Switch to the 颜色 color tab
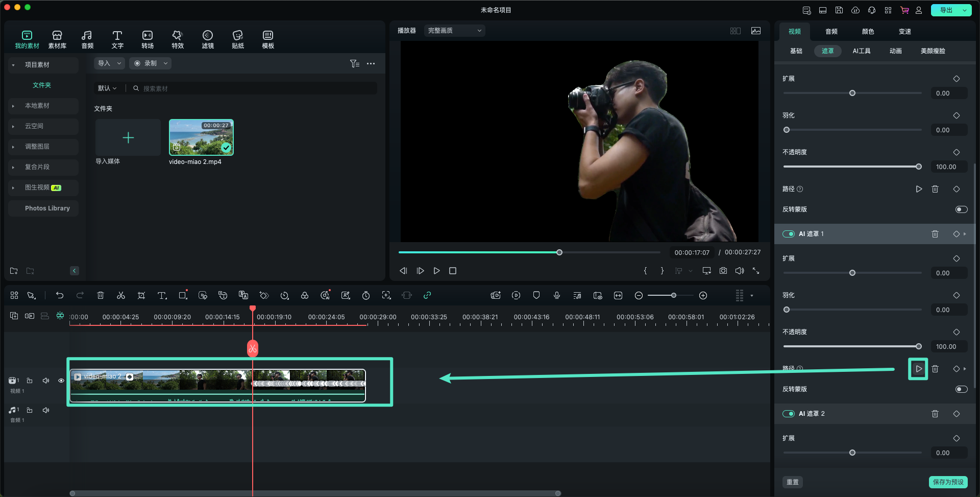Image resolution: width=980 pixels, height=497 pixels. pyautogui.click(x=868, y=32)
